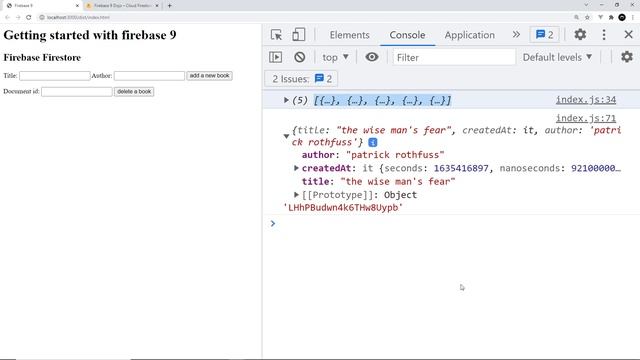The width and height of the screenshot is (640, 360).
Task: Close the DevTools panel
Action: [x=629, y=35]
